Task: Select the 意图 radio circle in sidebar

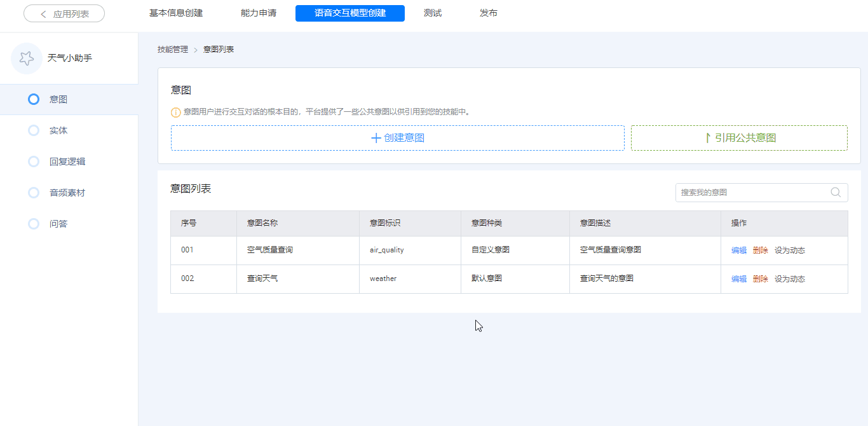Action: click(x=34, y=99)
